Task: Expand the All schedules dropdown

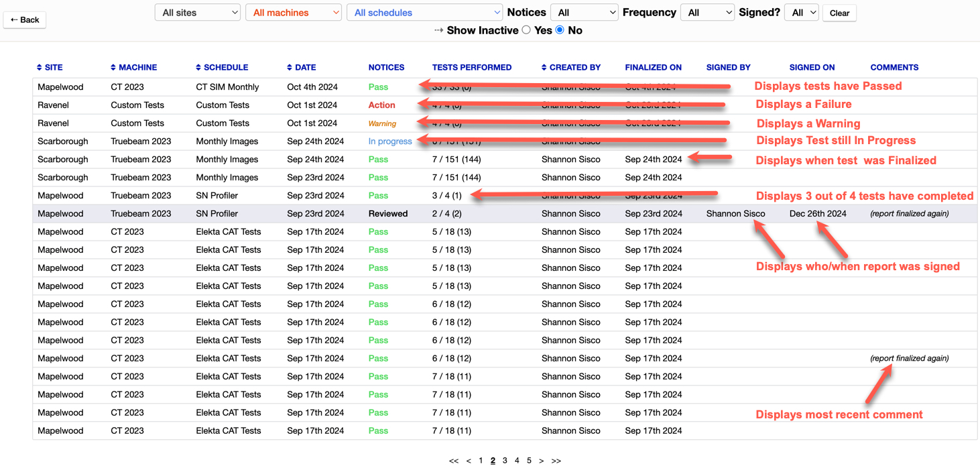Action: [424, 13]
